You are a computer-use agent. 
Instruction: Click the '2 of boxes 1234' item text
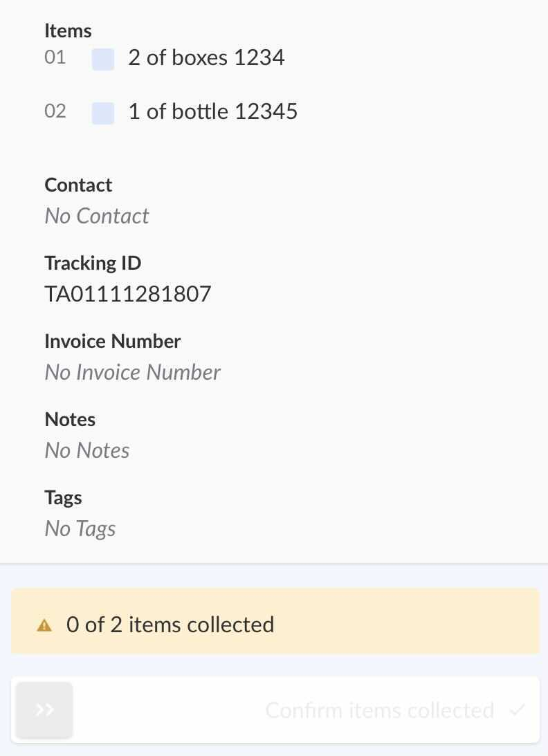pyautogui.click(x=206, y=57)
